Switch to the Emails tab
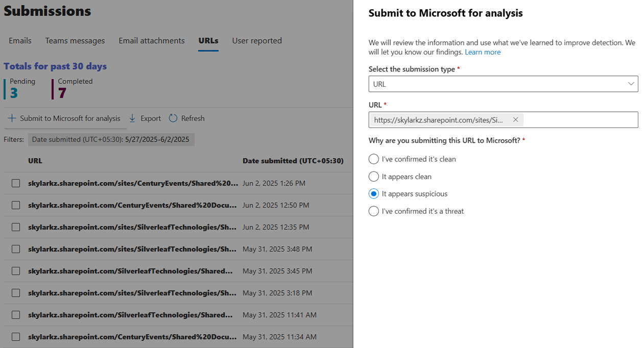 (19, 40)
